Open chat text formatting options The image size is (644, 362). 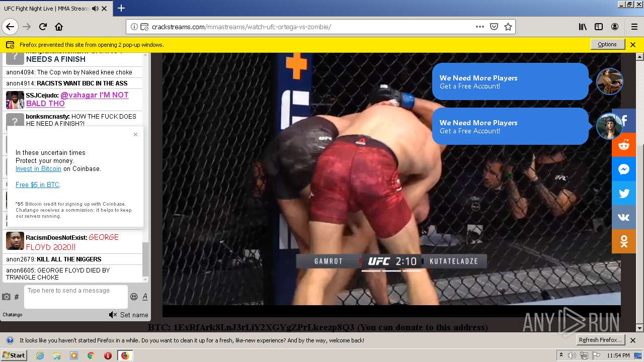pos(145,297)
